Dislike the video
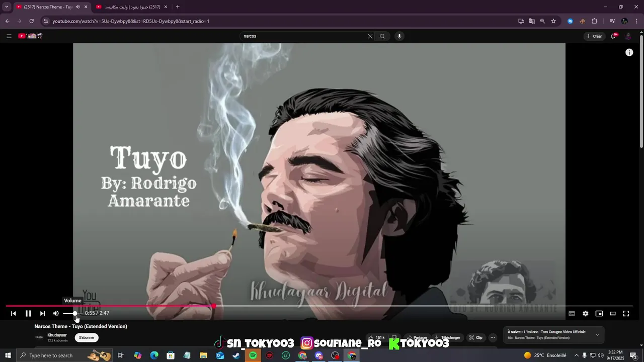 point(395,338)
